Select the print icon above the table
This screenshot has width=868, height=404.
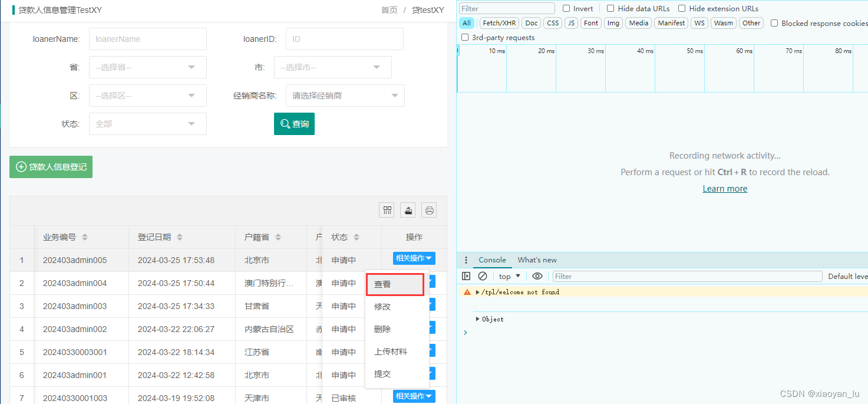(x=429, y=210)
